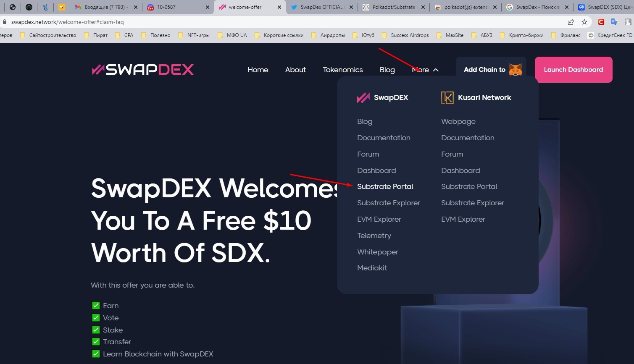Click the red C extension icon
The image size is (634, 364).
(601, 22)
